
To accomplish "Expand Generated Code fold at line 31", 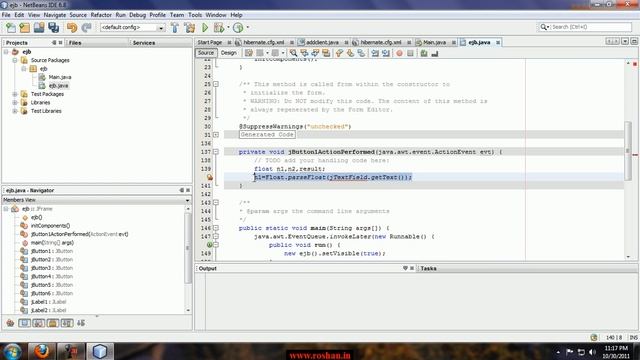I will tap(216, 135).
